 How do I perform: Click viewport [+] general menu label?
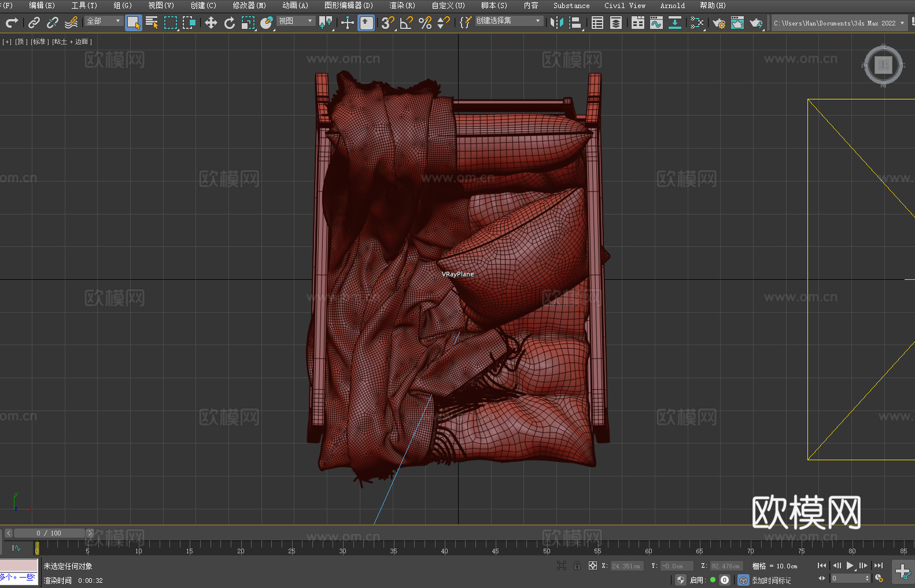[x=6, y=42]
